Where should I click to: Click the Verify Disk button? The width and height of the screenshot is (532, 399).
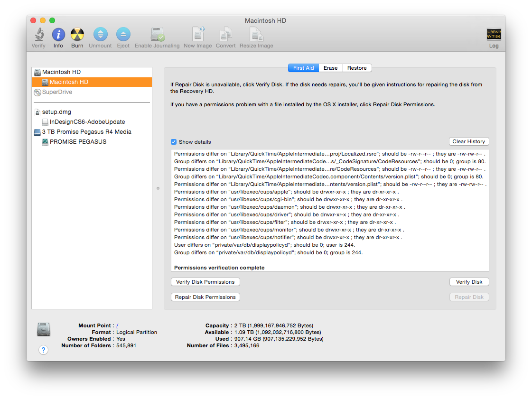[x=469, y=282]
